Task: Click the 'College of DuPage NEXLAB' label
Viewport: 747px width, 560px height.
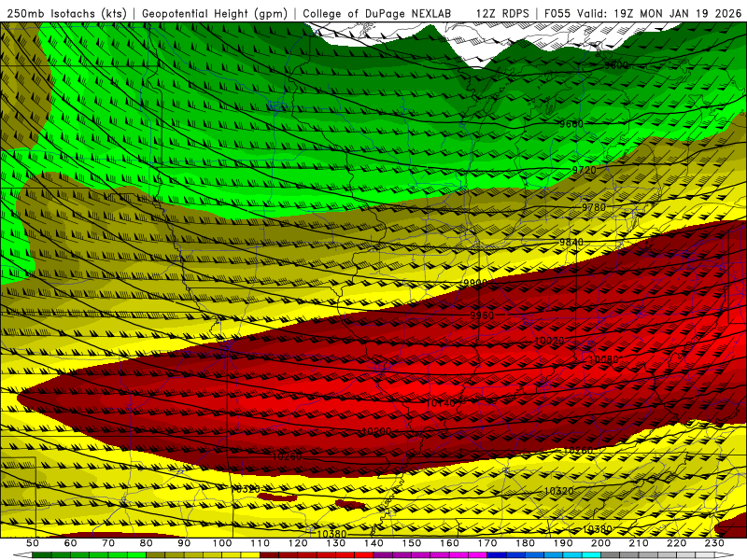Action: 377,13
